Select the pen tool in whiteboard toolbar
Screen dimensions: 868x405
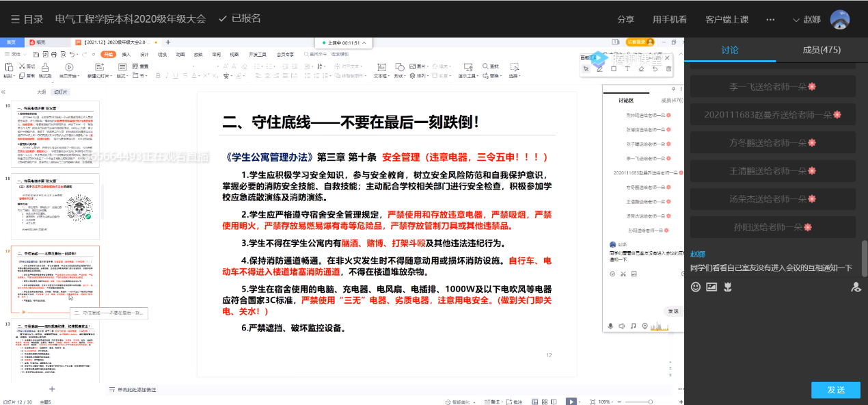599,68
